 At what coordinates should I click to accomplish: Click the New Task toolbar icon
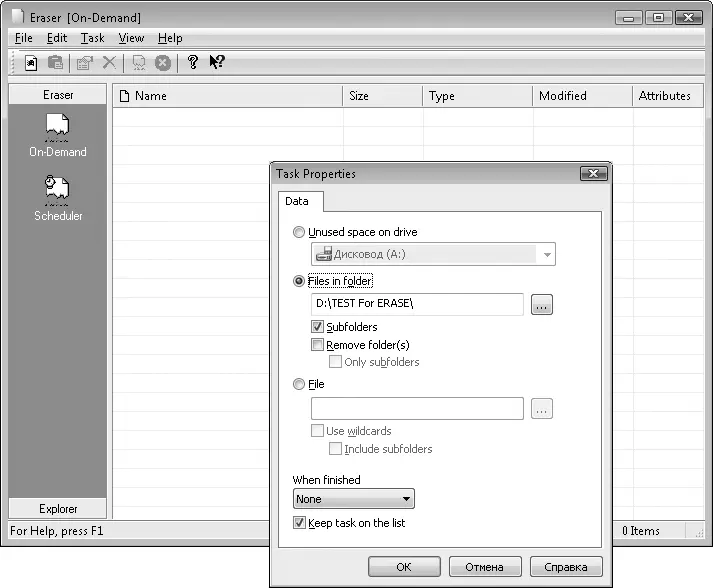pos(31,62)
